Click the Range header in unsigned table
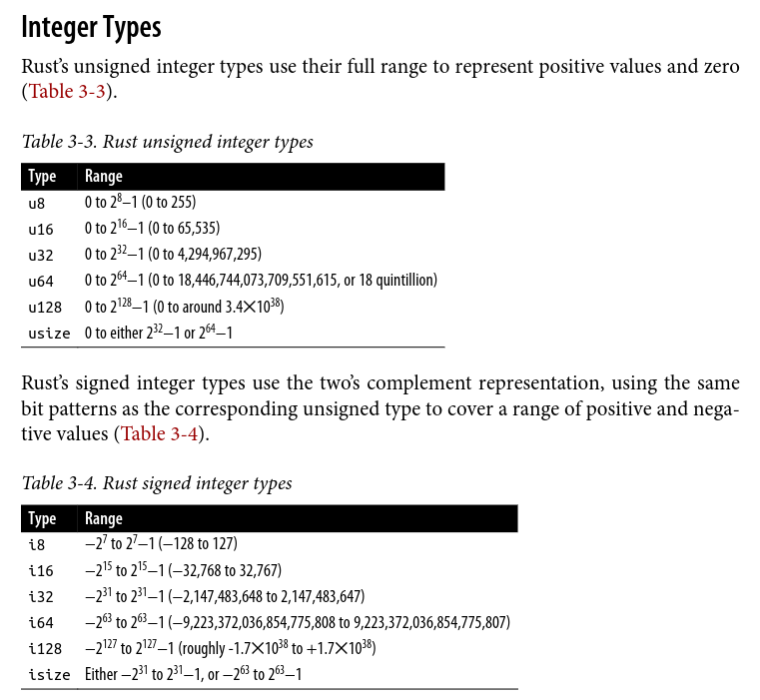 tap(104, 177)
